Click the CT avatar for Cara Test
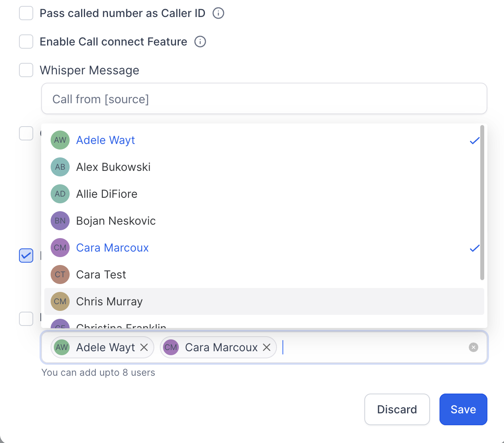504x443 pixels. point(60,275)
